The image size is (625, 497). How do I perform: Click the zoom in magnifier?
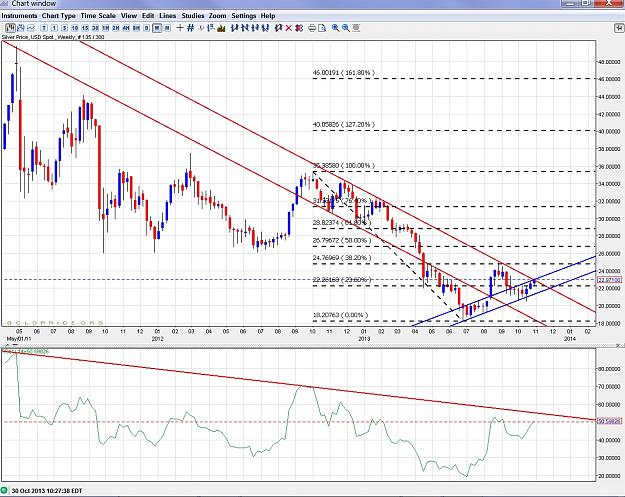(336, 28)
